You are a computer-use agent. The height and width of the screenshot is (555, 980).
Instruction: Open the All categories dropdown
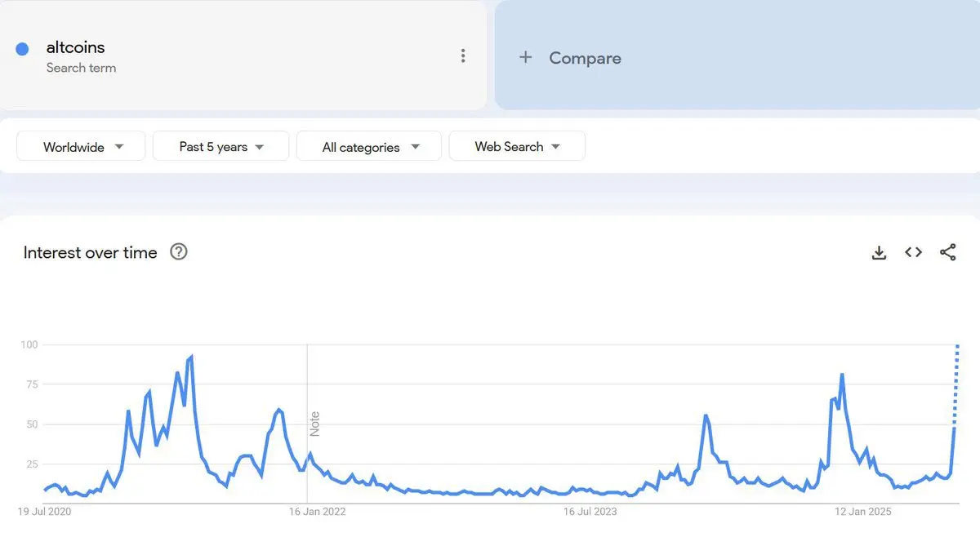tap(369, 146)
